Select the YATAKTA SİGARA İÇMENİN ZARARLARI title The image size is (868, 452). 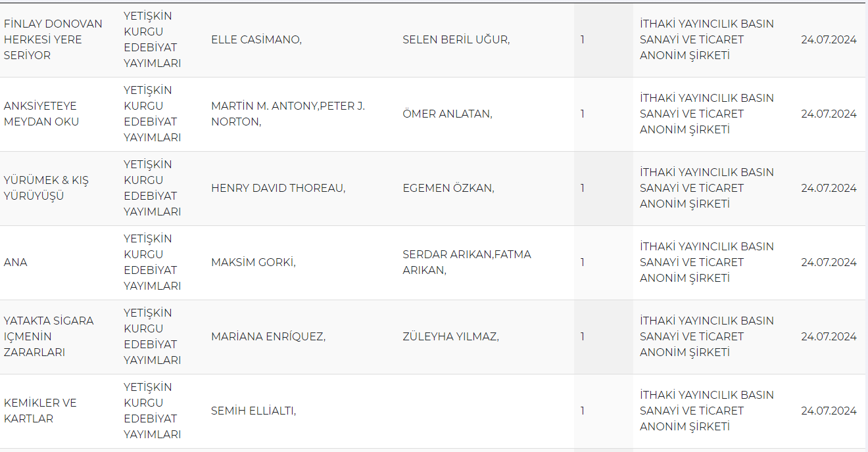pyautogui.click(x=49, y=336)
